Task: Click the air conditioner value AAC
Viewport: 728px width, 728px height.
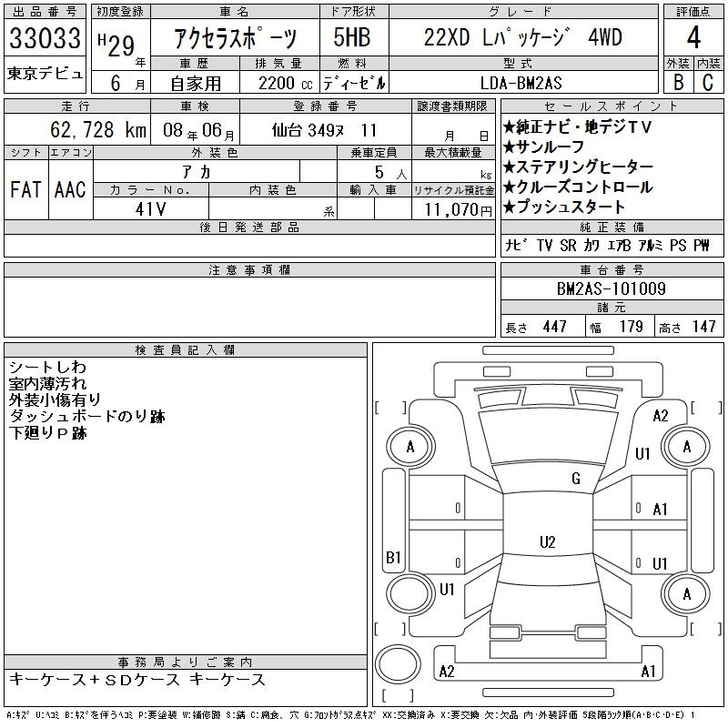Action: click(x=70, y=189)
